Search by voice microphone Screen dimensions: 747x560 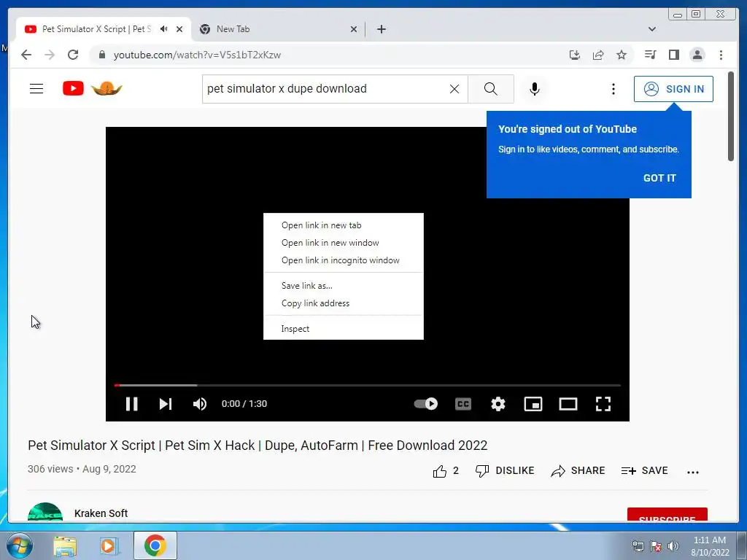[535, 89]
